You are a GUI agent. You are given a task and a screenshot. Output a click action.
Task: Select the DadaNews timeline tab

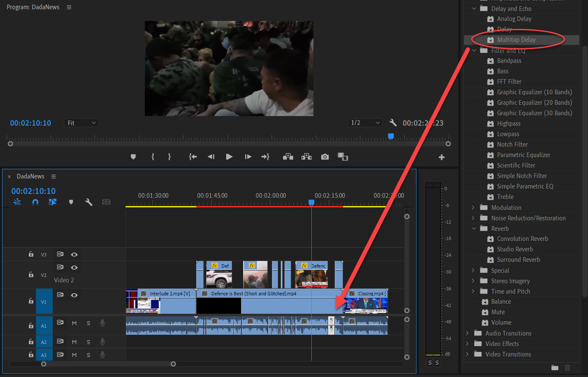(x=31, y=176)
